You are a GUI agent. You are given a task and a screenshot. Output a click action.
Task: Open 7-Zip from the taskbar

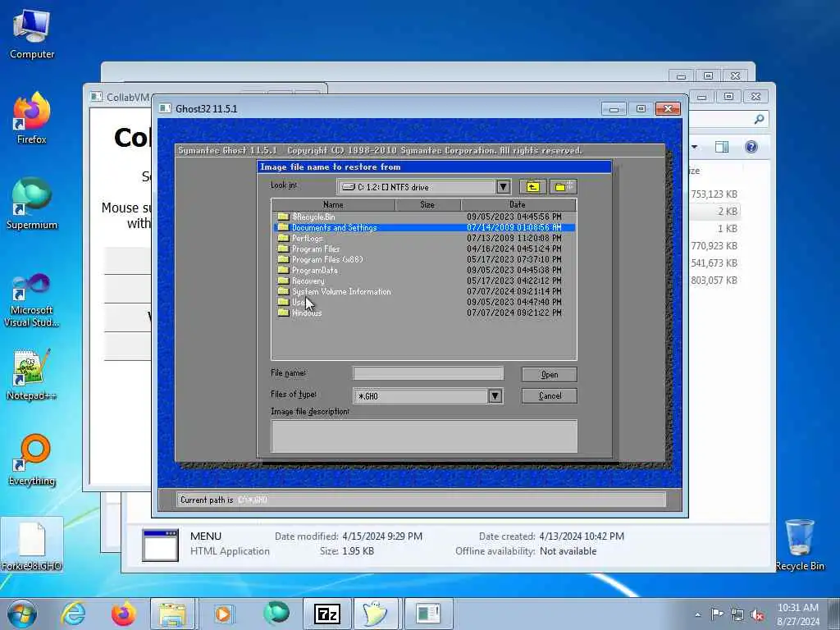[x=327, y=614]
